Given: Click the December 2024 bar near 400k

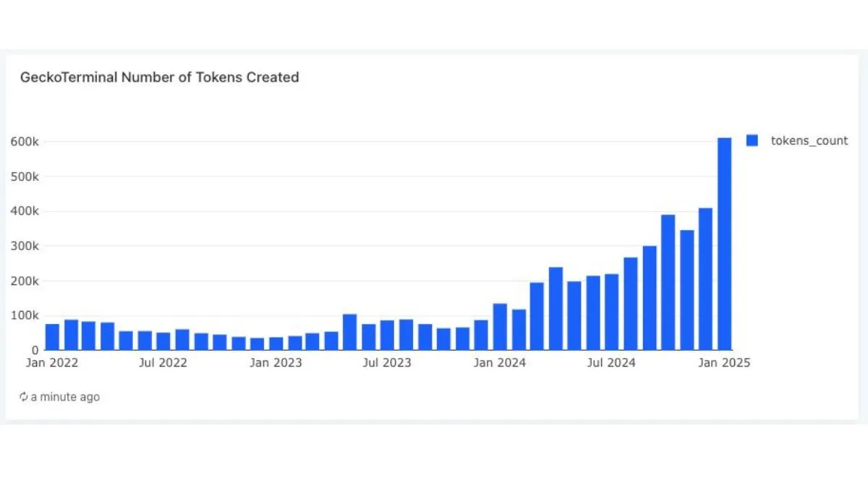Looking at the screenshot, I should pyautogui.click(x=705, y=279).
